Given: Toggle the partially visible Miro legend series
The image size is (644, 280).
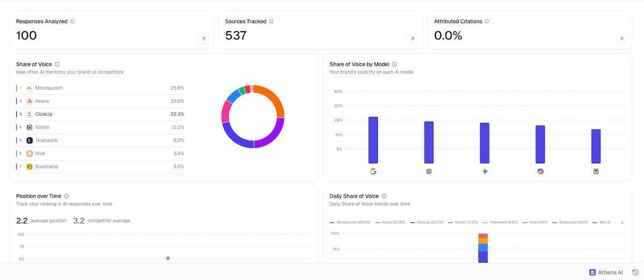Looking at the screenshot, I should [x=602, y=222].
